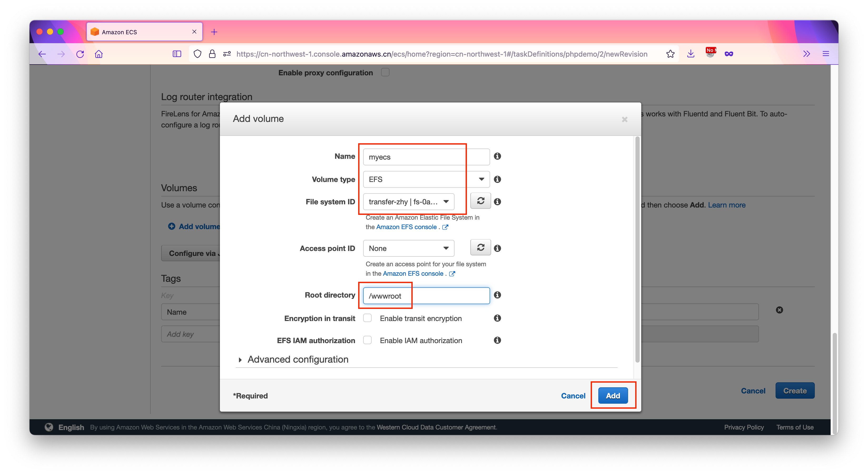The width and height of the screenshot is (868, 474).
Task: Open Amazon EFS console link under Access point ID
Action: (x=413, y=274)
